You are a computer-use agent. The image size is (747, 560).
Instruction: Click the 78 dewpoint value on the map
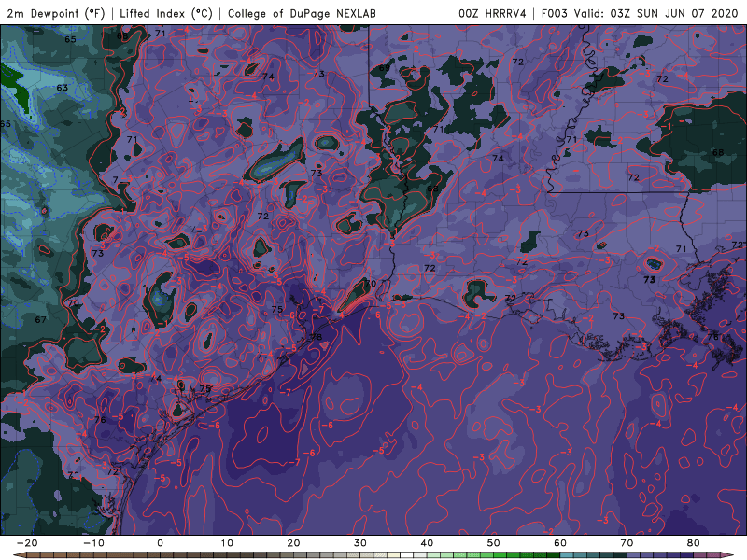pyautogui.click(x=317, y=337)
